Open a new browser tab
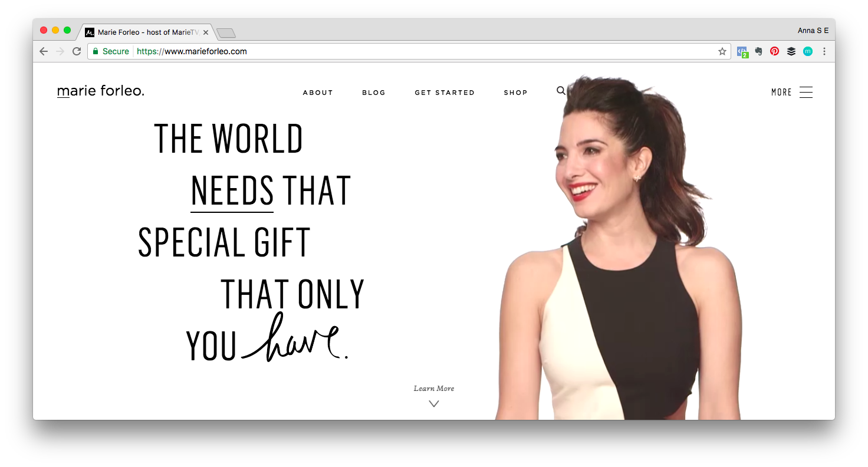The image size is (868, 467). pyautogui.click(x=226, y=33)
